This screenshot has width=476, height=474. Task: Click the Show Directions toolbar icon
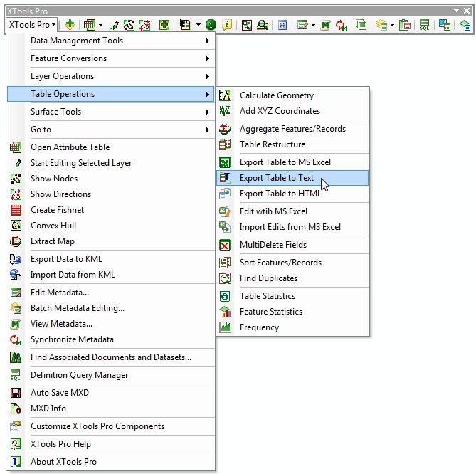145,25
